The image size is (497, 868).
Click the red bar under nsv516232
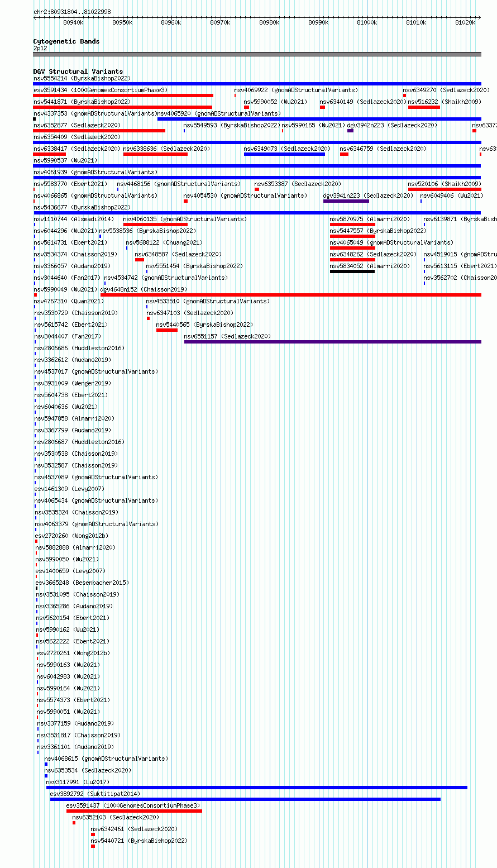tap(424, 107)
